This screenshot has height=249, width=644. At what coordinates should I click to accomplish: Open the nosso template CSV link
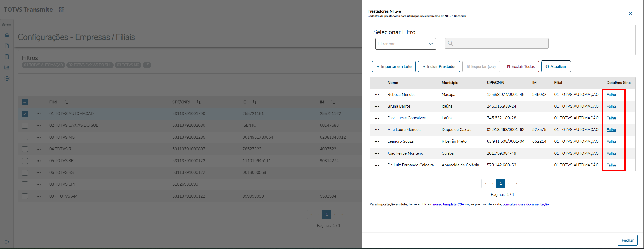pos(448,204)
